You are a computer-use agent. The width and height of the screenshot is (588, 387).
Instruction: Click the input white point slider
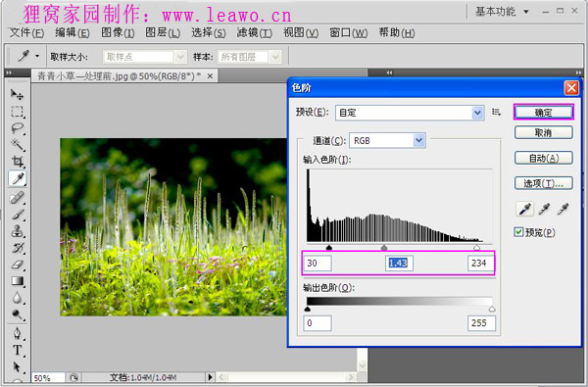[x=476, y=248]
